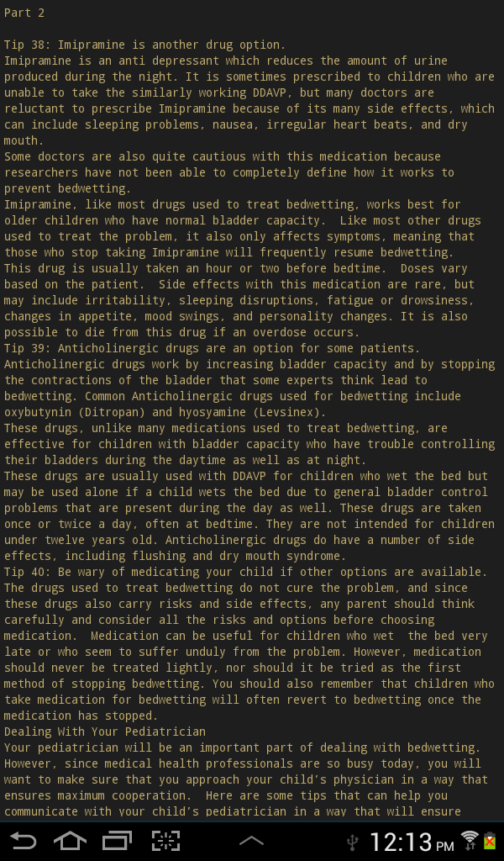Tap the "Part 2" heading

(x=24, y=13)
